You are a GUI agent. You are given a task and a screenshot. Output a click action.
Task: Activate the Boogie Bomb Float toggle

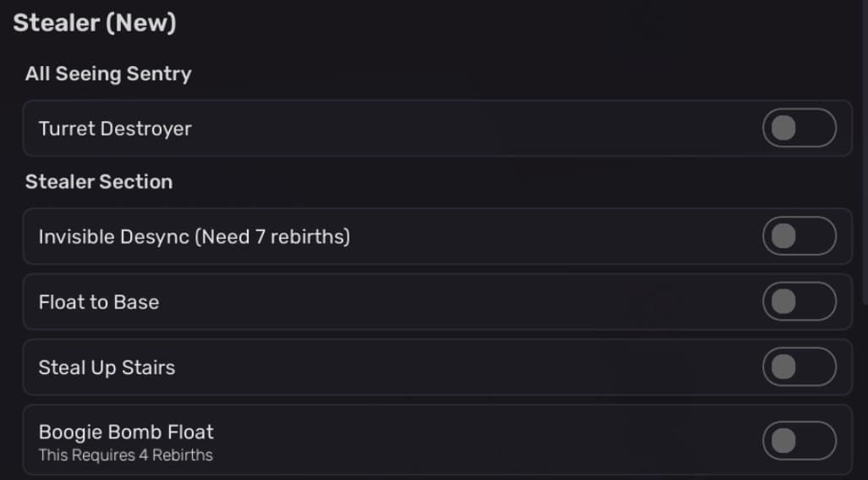click(x=799, y=440)
